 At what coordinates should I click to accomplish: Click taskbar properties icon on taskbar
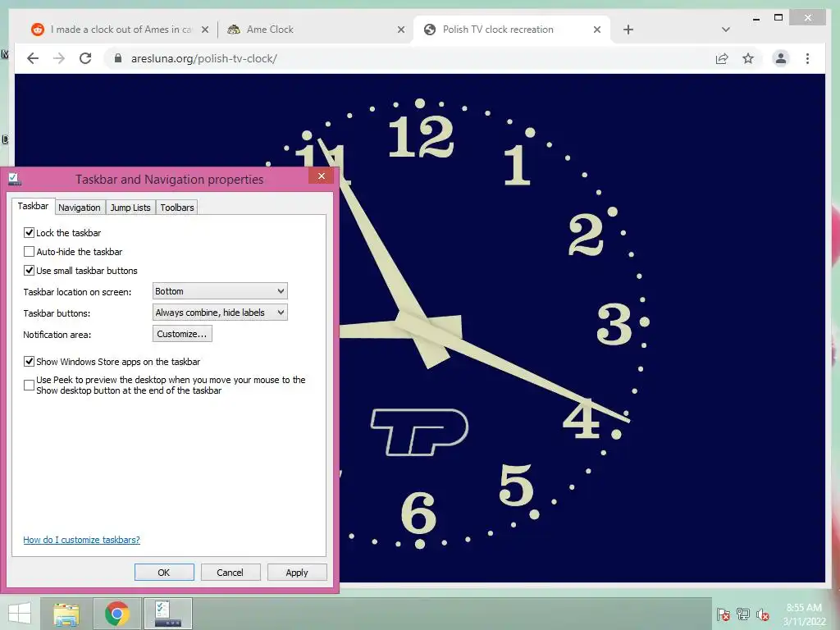[167, 614]
